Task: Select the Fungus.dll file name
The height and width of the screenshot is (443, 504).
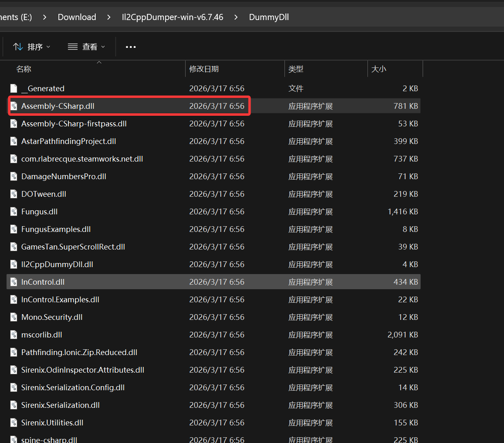Action: tap(39, 211)
